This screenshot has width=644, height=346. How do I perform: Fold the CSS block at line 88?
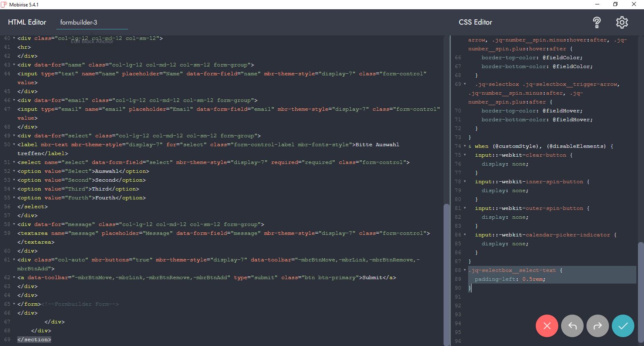[x=465, y=270]
